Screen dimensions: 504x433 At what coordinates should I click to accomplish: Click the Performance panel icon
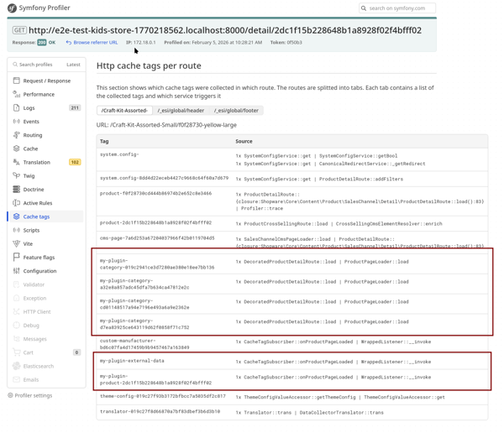click(x=17, y=94)
